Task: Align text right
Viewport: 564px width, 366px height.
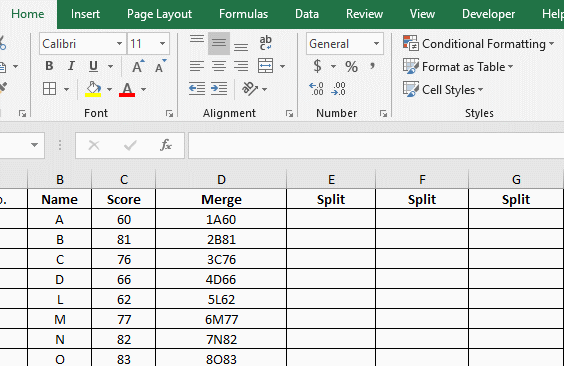Action: (241, 66)
